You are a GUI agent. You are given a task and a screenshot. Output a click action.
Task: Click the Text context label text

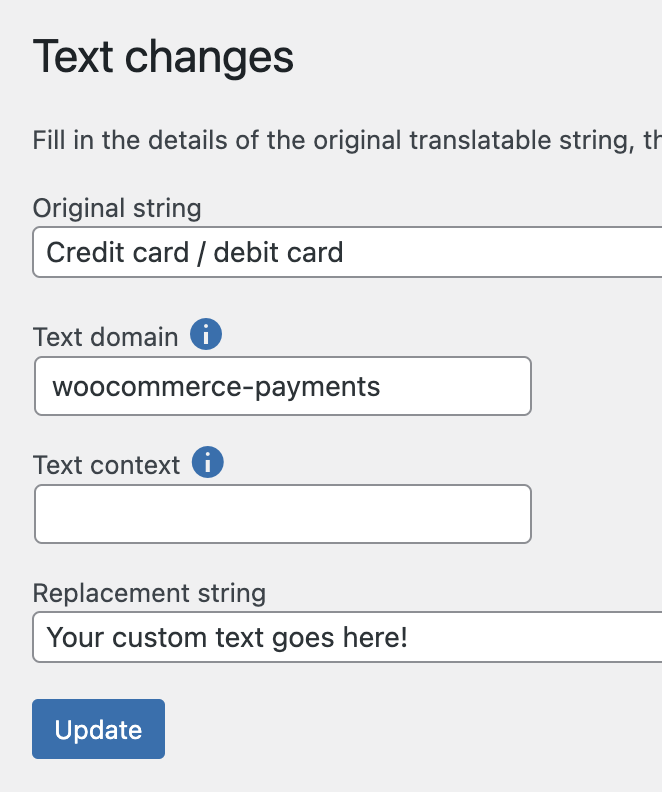coord(107,465)
